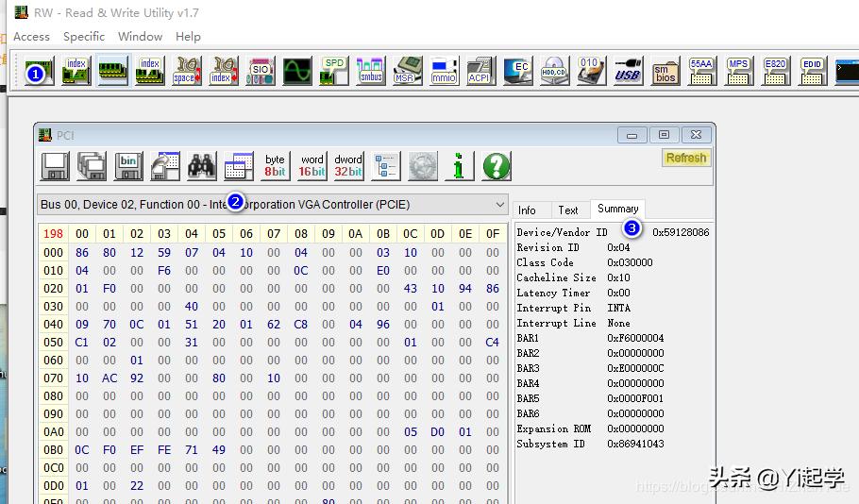
Task: Open the EDID toolbar icon
Action: pos(811,71)
